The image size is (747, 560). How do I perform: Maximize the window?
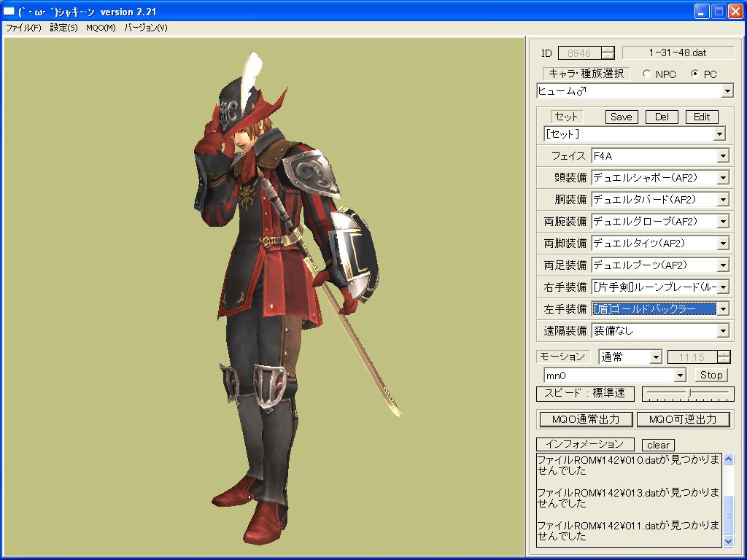click(719, 12)
